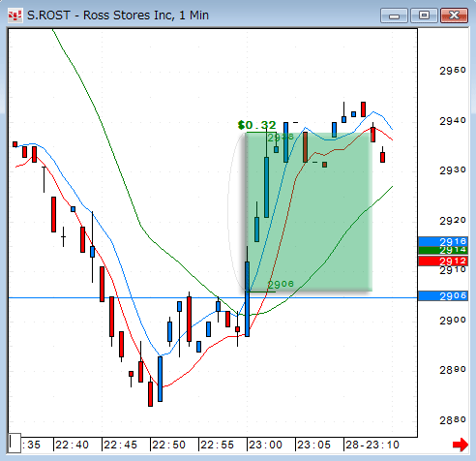Click the 2900 price axis label

click(x=453, y=321)
